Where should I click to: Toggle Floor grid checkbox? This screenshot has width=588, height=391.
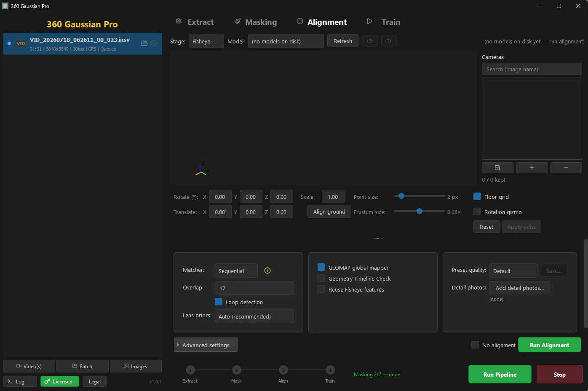477,196
